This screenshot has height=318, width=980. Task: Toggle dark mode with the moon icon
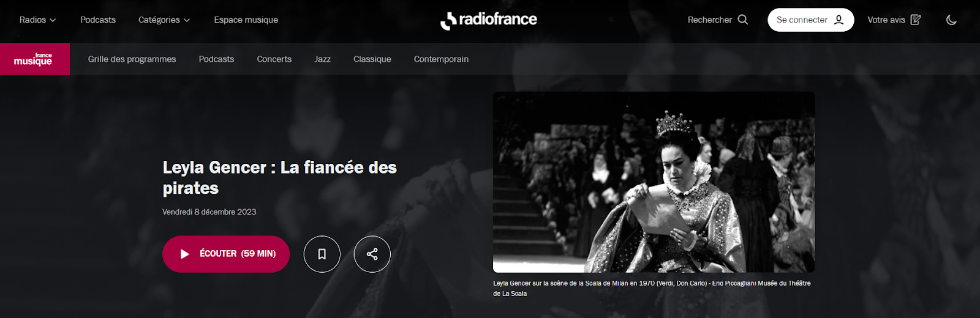pos(951,20)
